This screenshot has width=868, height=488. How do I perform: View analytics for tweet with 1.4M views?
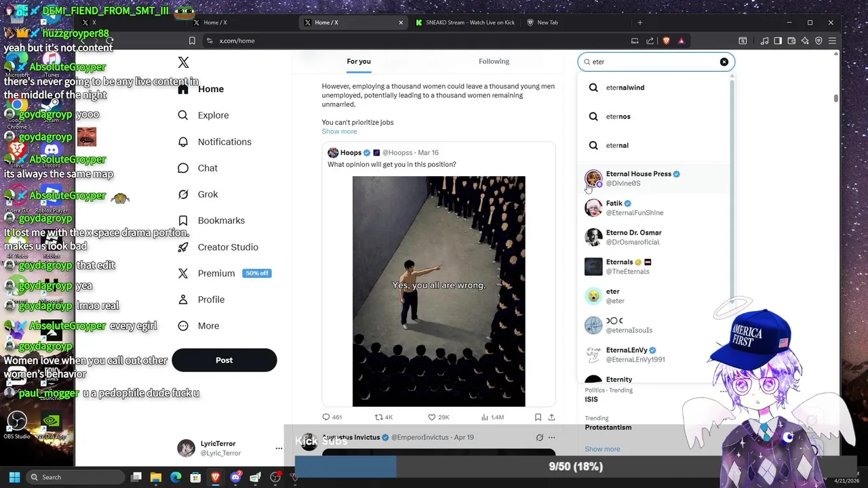pyautogui.click(x=492, y=418)
